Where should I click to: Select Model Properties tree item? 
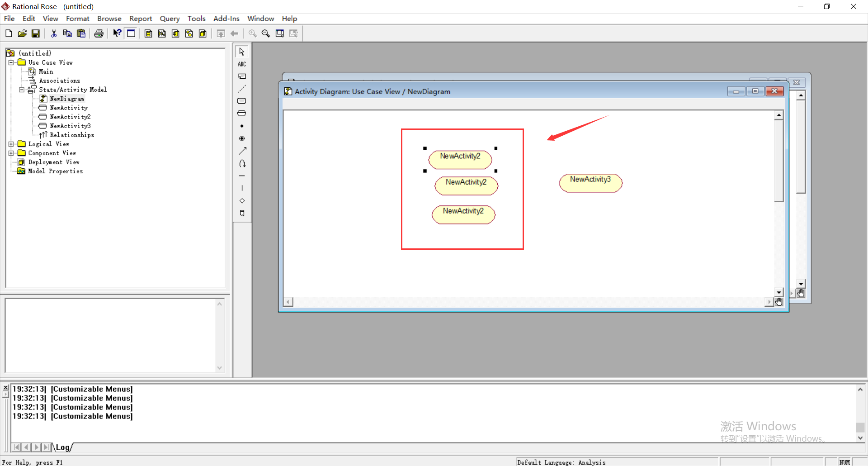pyautogui.click(x=55, y=171)
